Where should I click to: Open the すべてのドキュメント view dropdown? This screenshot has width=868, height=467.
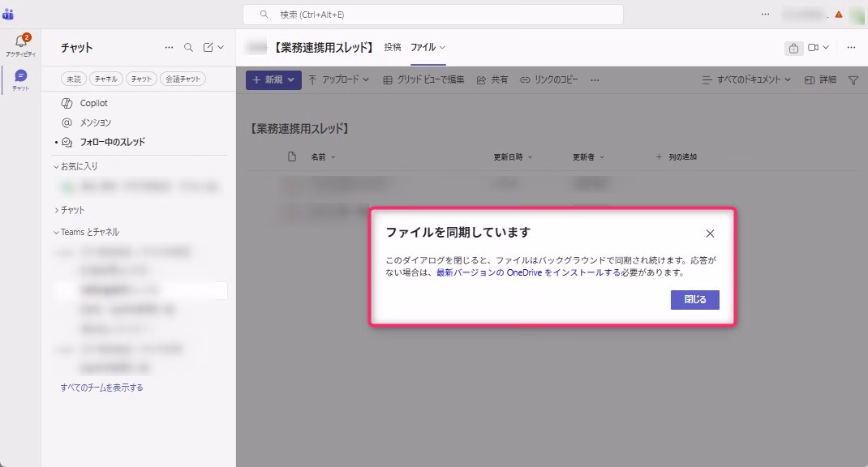(747, 80)
